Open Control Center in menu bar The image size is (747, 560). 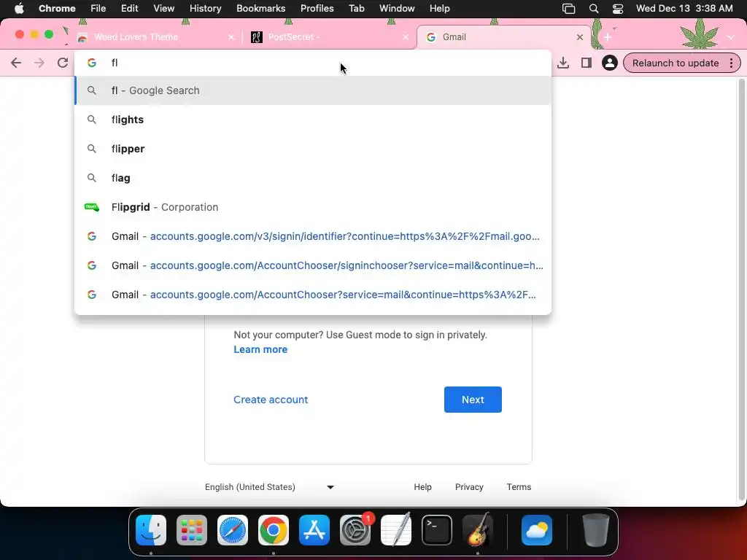coord(618,9)
